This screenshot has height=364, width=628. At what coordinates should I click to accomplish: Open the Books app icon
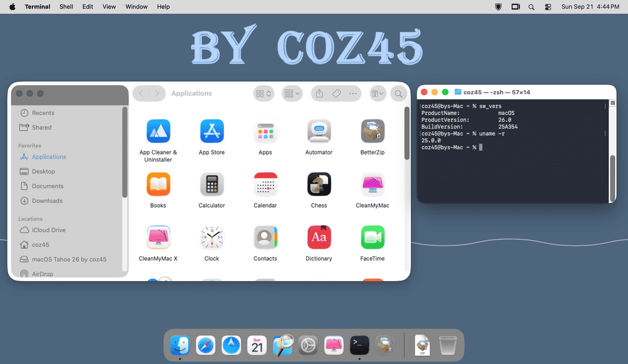(158, 184)
